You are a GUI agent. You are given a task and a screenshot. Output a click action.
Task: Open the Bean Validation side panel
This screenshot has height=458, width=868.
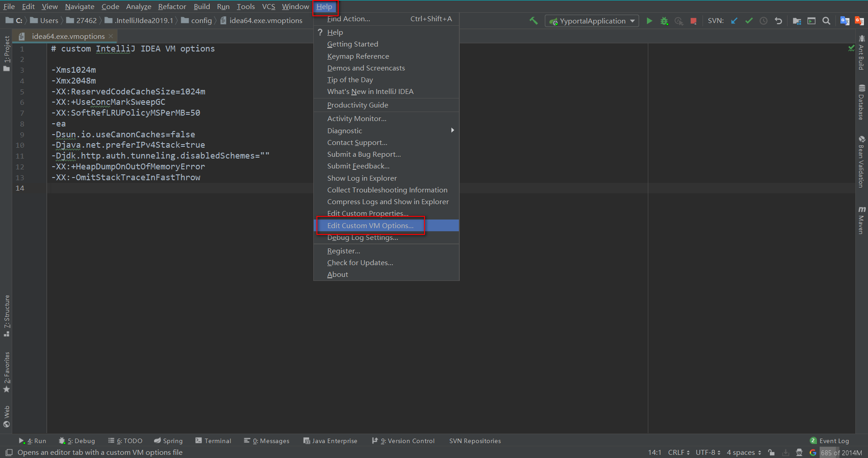tap(862, 162)
